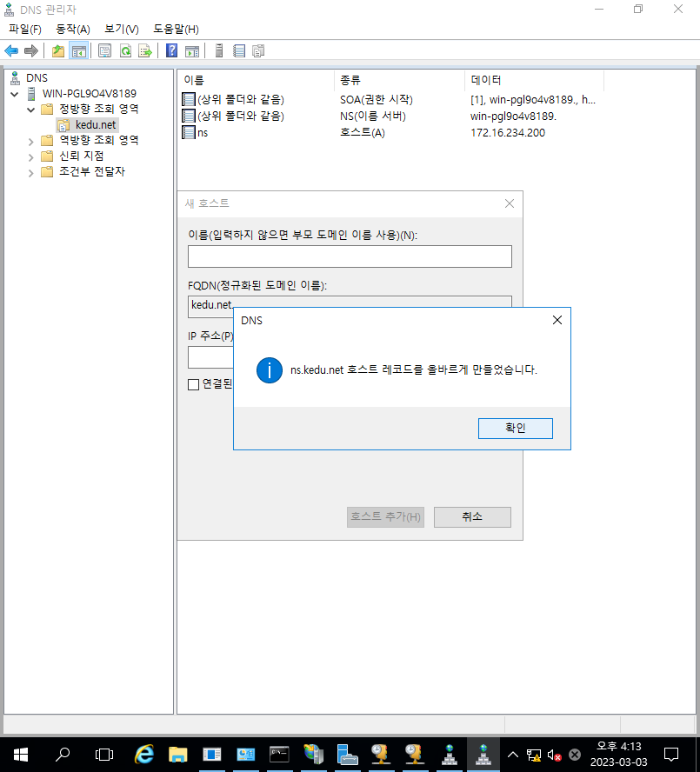The height and width of the screenshot is (772, 700).
Task: Expand the 역방향 조회 영역 folder
Action: point(30,142)
